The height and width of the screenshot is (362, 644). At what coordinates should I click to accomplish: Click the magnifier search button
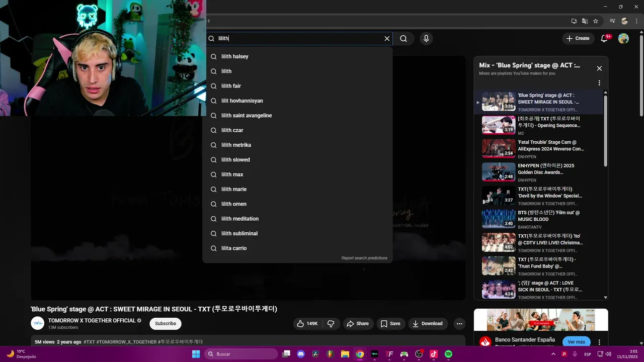404,38
